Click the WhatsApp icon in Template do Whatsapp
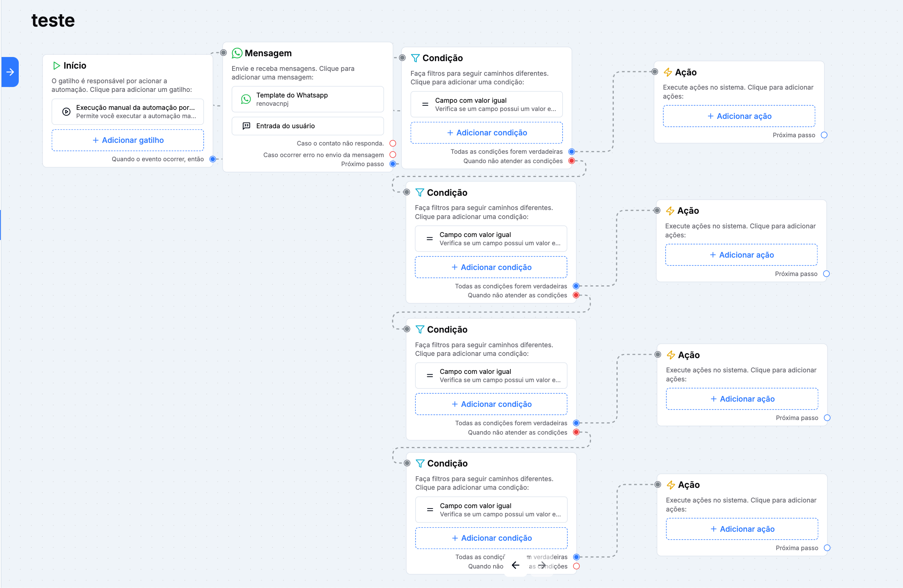Screen dimensions: 903x588 (246, 99)
